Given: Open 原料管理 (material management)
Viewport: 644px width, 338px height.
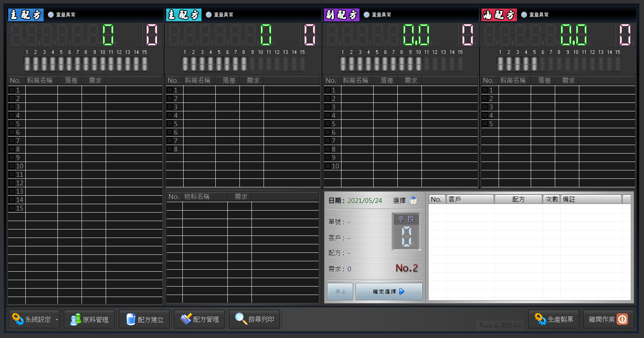Looking at the screenshot, I should click(89, 320).
